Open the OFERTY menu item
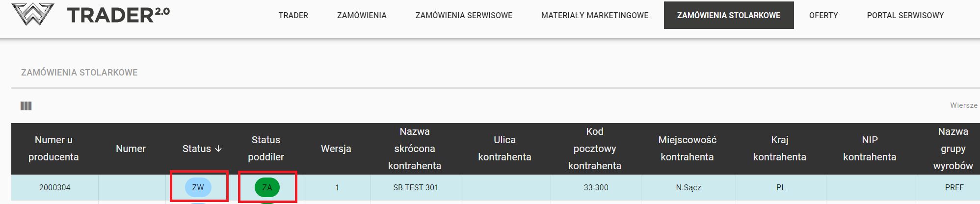 pyautogui.click(x=823, y=15)
